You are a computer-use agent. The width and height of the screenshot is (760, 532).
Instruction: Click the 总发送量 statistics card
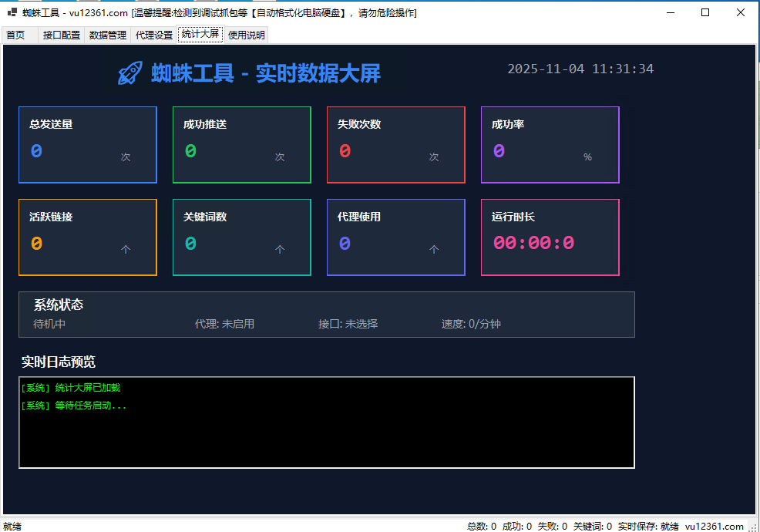pyautogui.click(x=88, y=145)
